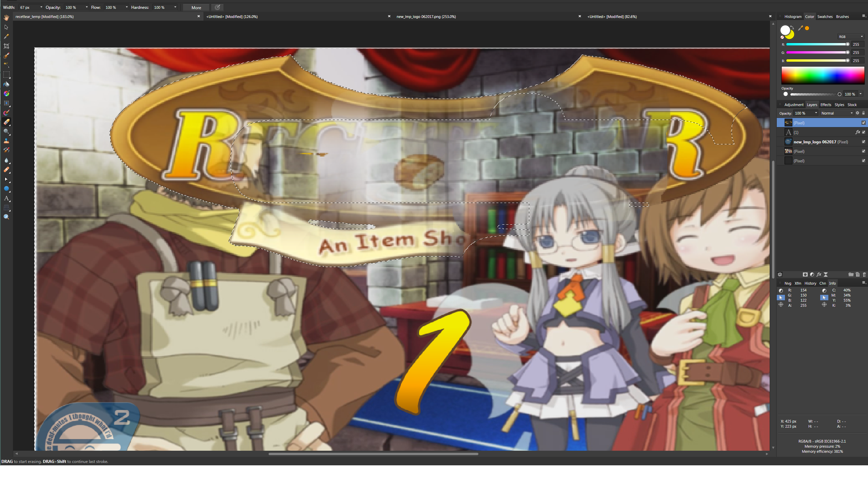Open the Width dropdown arrow
Image resolution: width=868 pixels, height=488 pixels.
[x=41, y=7]
